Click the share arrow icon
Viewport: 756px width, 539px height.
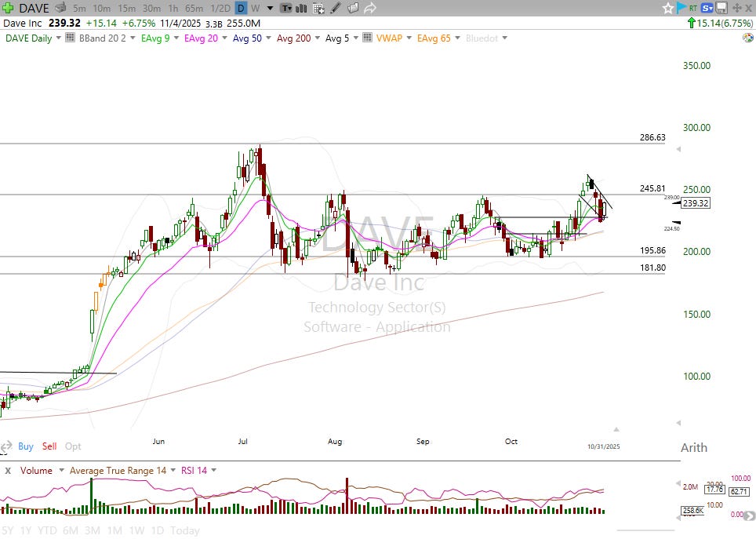click(x=370, y=8)
